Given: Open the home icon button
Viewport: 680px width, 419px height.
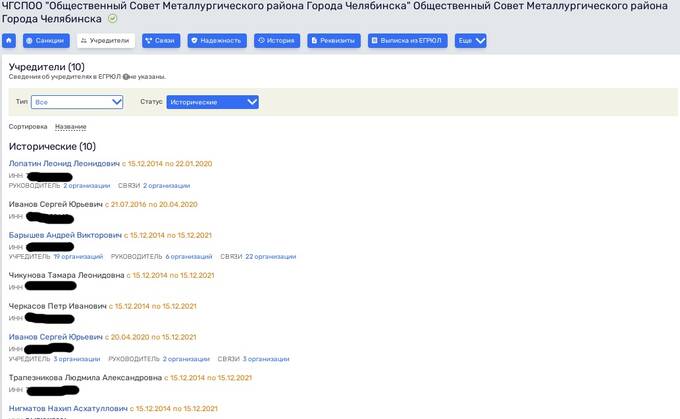Looking at the screenshot, I should point(9,41).
